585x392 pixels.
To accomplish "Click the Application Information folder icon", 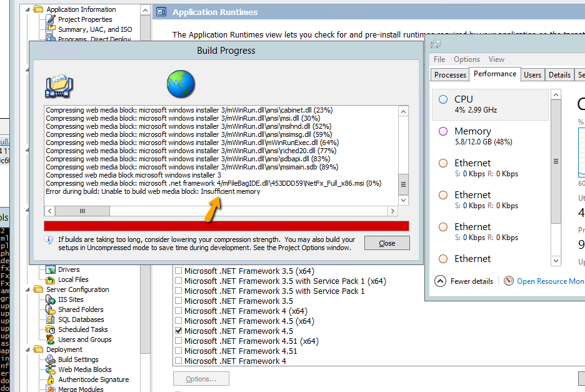I will 38,9.
